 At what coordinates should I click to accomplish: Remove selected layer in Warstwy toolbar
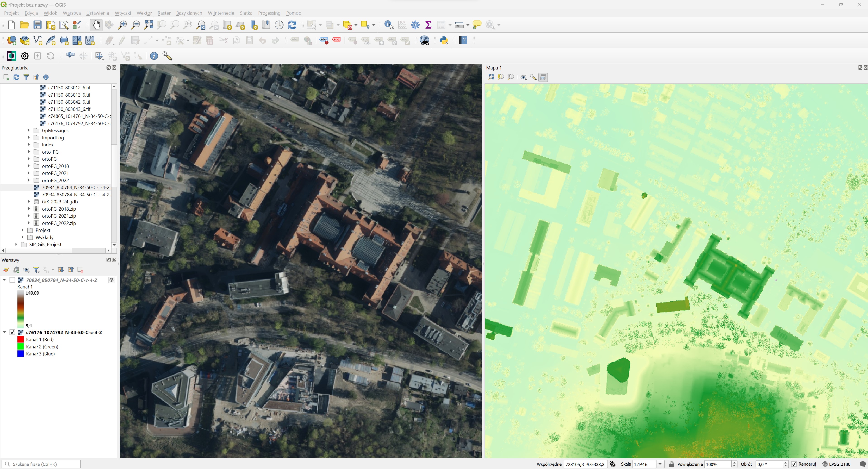80,269
